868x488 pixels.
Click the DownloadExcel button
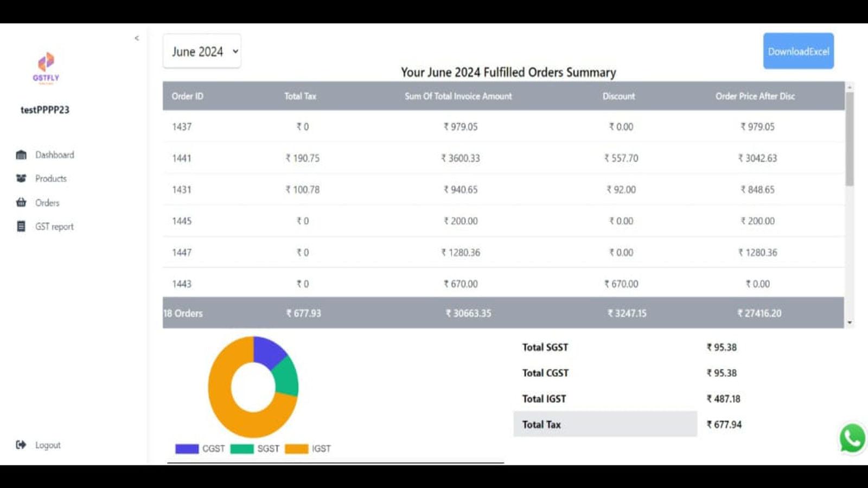point(798,51)
